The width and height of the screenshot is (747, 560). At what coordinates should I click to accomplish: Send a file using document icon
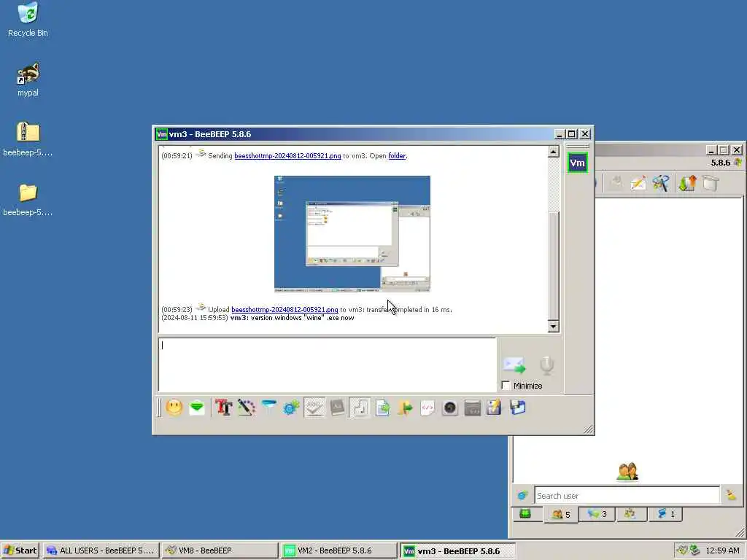pos(382,408)
